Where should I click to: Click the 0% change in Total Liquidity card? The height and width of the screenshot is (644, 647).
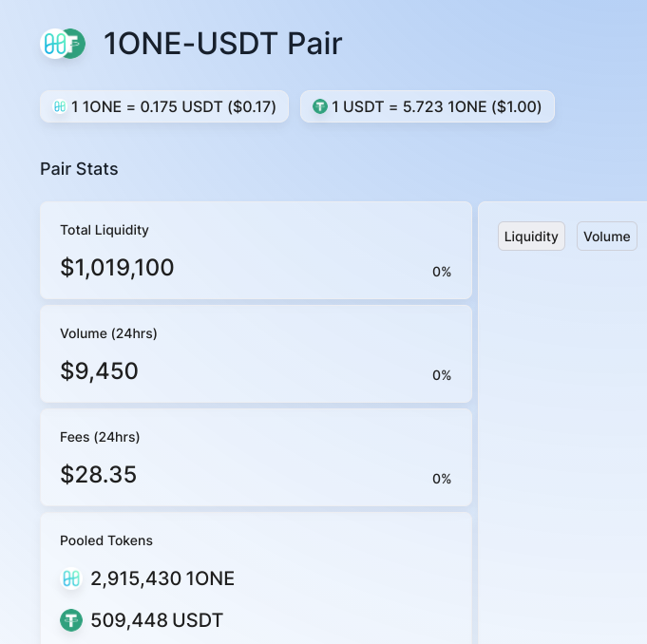[442, 272]
